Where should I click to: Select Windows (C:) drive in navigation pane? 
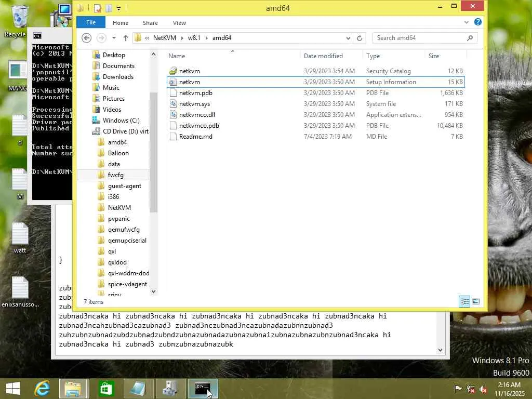click(x=121, y=121)
